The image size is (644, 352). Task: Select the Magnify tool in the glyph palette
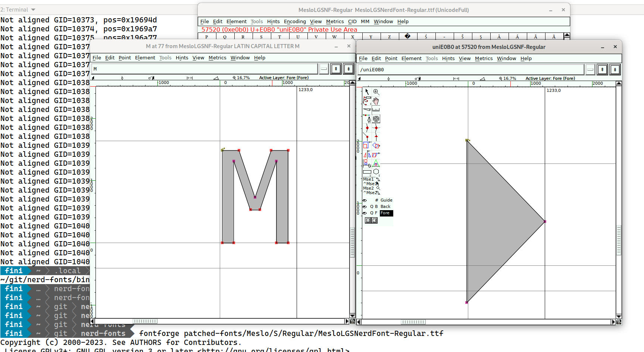[376, 91]
